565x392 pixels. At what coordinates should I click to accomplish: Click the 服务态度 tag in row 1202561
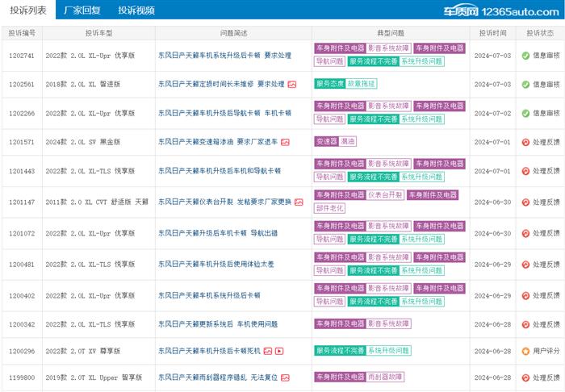click(329, 84)
